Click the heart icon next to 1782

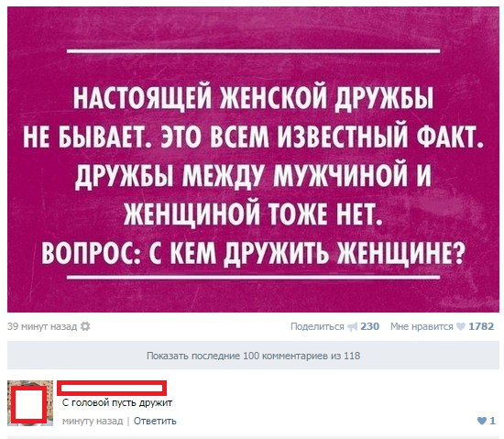pos(461,326)
